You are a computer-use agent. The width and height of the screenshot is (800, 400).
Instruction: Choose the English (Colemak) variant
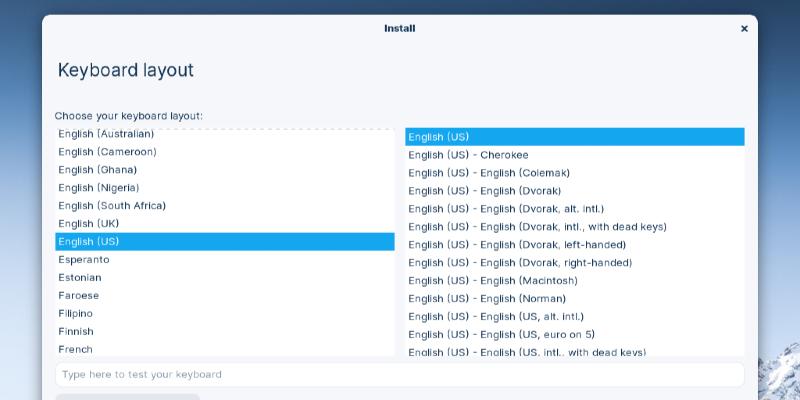point(489,173)
